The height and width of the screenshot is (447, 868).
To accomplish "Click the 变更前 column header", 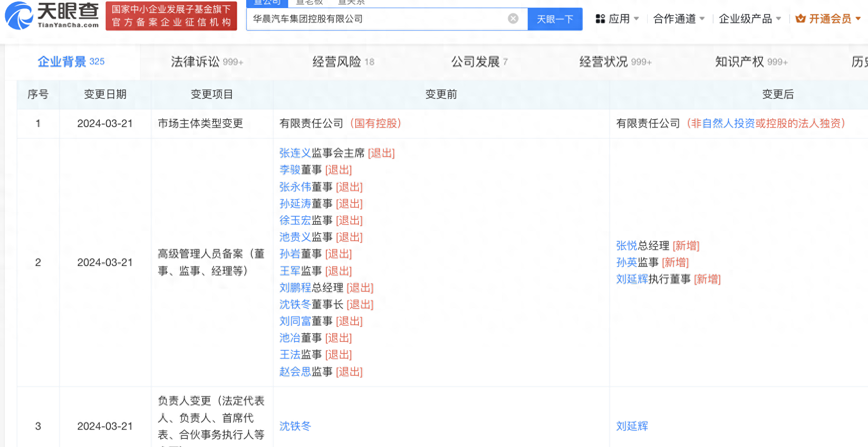I will click(x=441, y=95).
